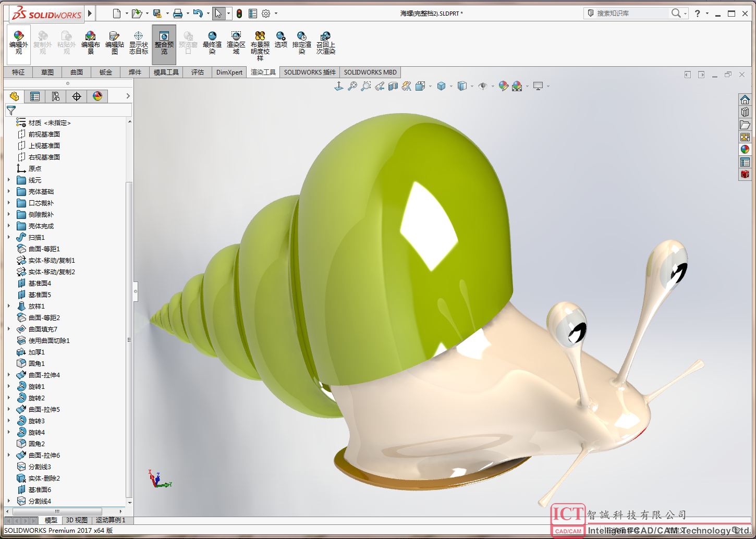Expand the 壳体完成 folder
The image size is (756, 539).
click(8, 226)
